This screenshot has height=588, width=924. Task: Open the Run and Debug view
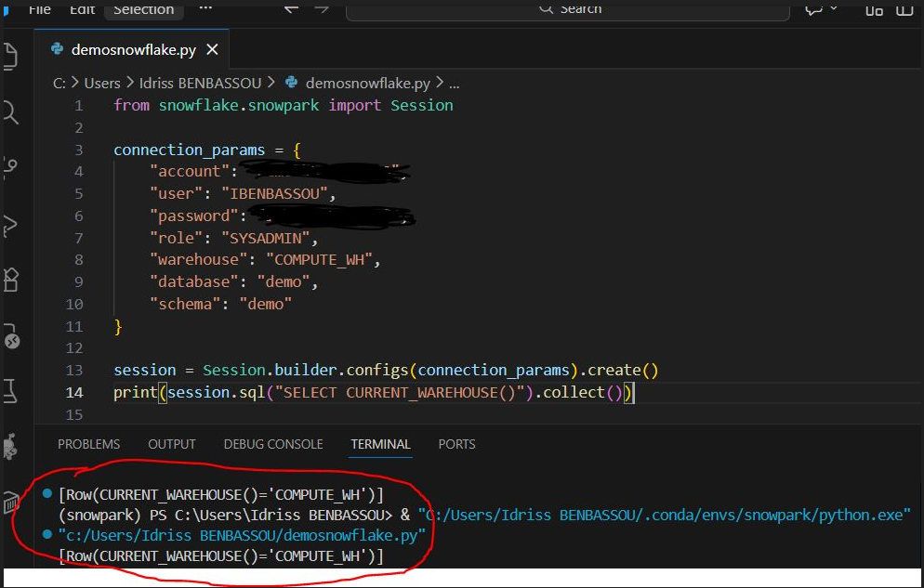coord(10,224)
